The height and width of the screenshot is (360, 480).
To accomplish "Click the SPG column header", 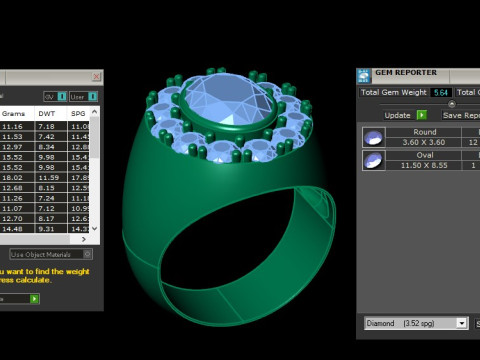I will click(79, 114).
